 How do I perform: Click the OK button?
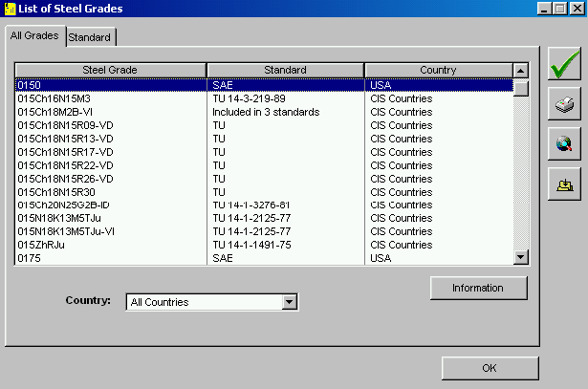tap(490, 368)
